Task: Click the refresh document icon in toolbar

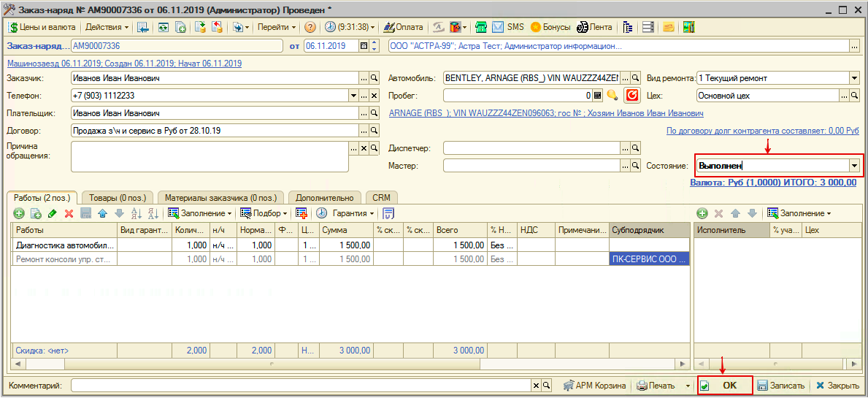Action: [x=164, y=27]
